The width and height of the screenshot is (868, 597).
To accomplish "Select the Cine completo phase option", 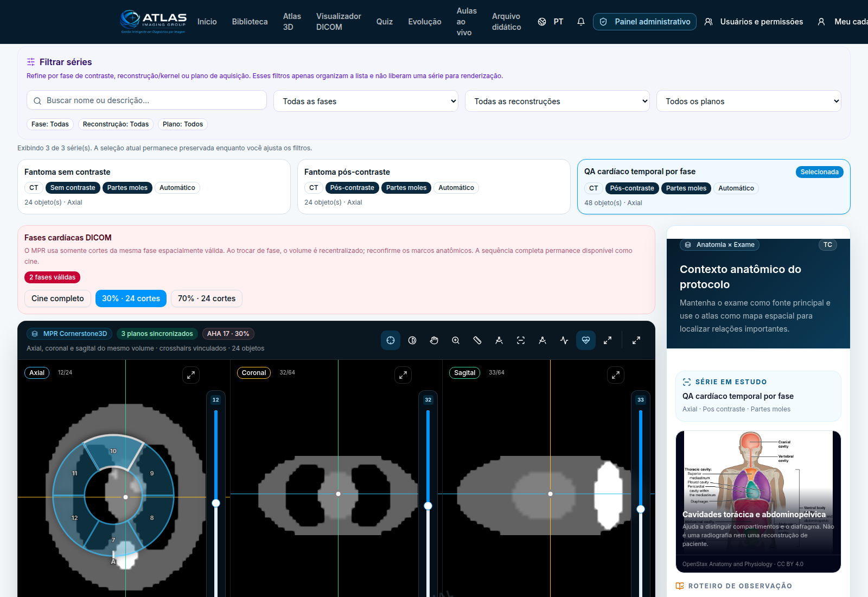I will click(x=58, y=298).
